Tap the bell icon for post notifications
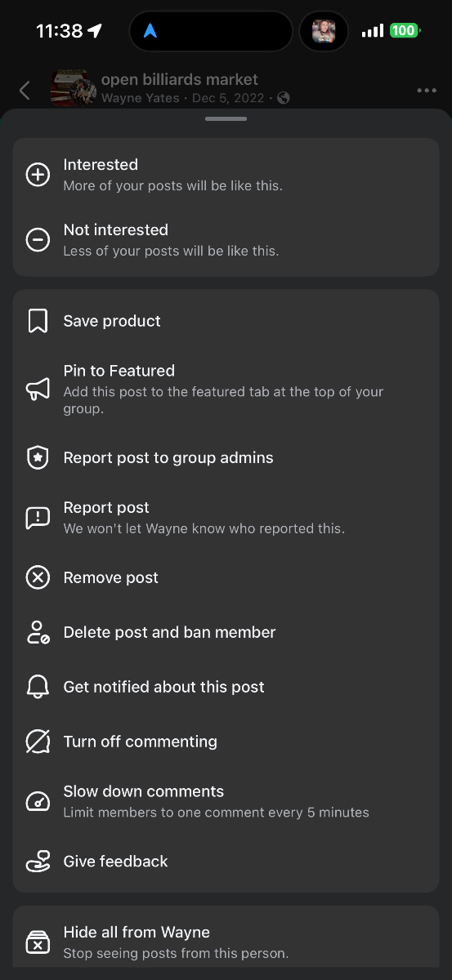452x980 pixels. coord(38,687)
